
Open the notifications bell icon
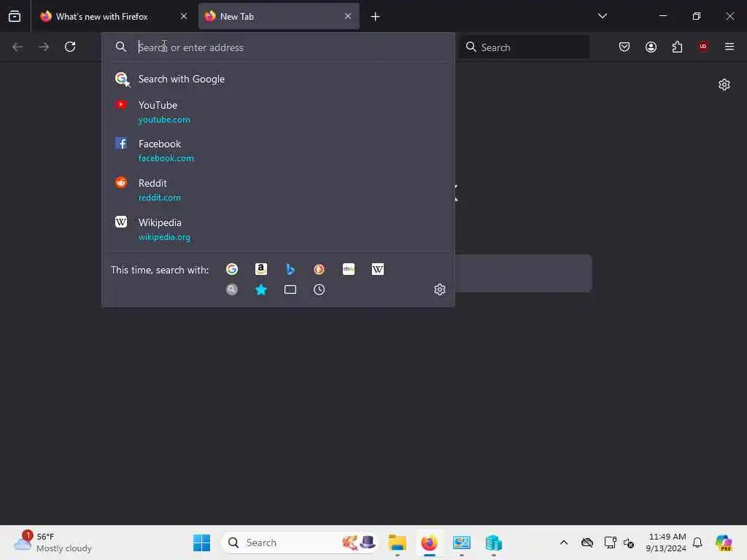pyautogui.click(x=697, y=542)
